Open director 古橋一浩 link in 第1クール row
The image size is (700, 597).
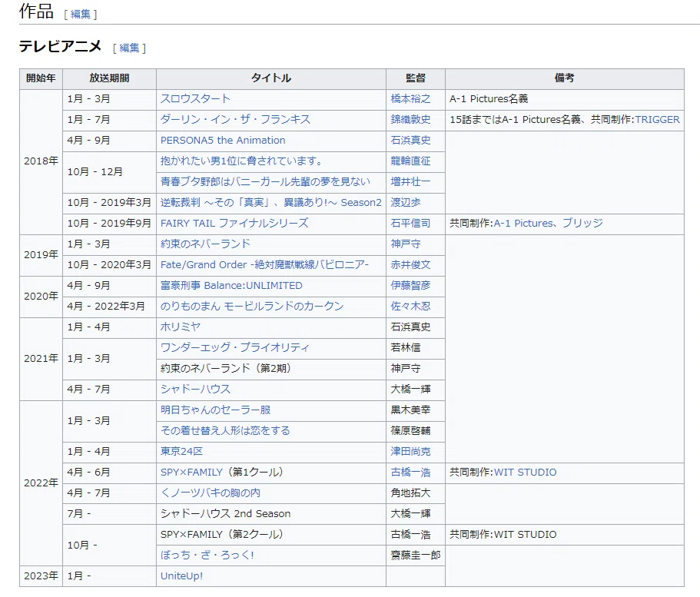[411, 473]
